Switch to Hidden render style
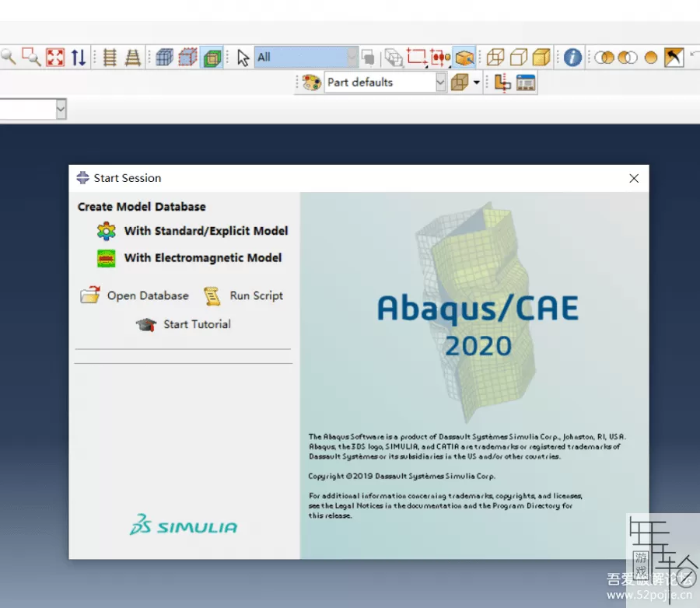This screenshot has height=608, width=700. point(518,58)
